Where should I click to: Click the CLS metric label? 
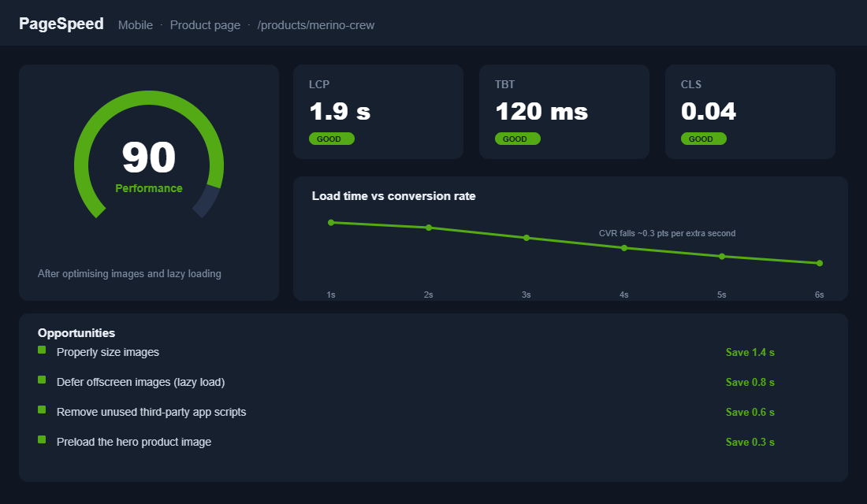(x=691, y=84)
